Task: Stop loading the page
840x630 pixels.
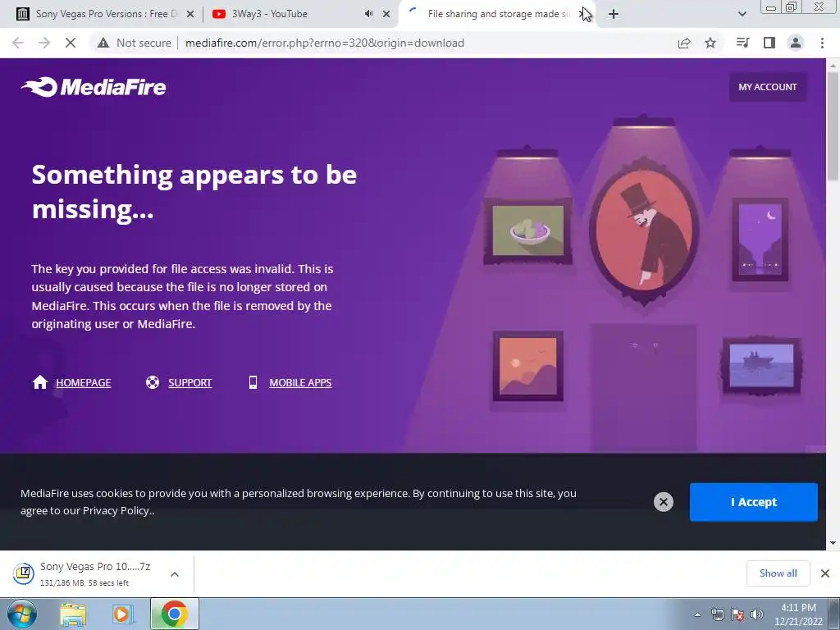Action: [x=71, y=43]
